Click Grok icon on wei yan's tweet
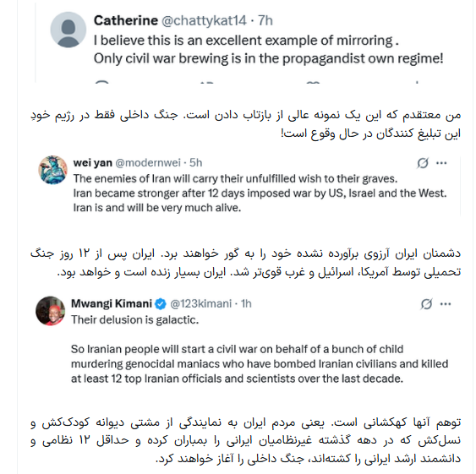476x474 pixels. pos(423,163)
